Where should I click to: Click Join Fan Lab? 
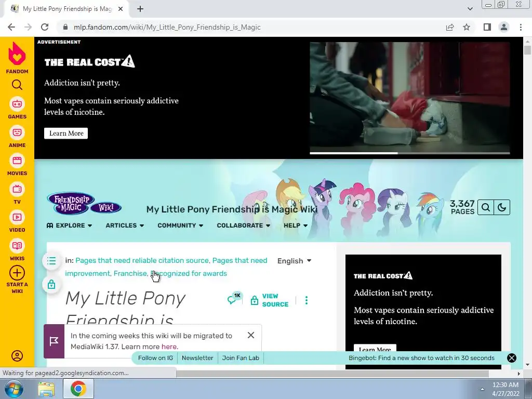click(x=241, y=358)
